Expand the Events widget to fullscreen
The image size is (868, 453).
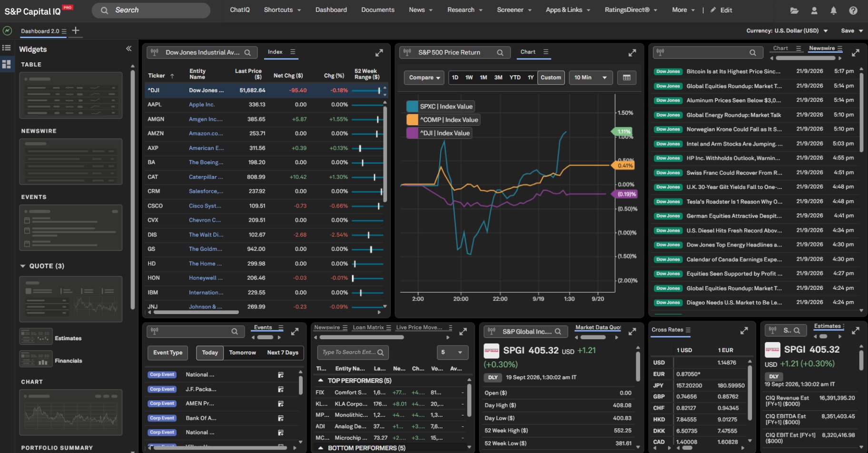(295, 331)
